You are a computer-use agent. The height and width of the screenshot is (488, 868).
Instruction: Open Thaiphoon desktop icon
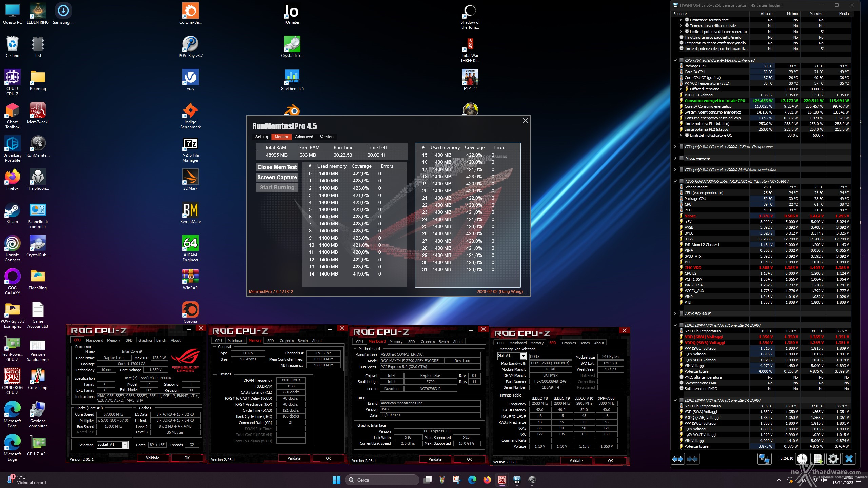coord(38,180)
